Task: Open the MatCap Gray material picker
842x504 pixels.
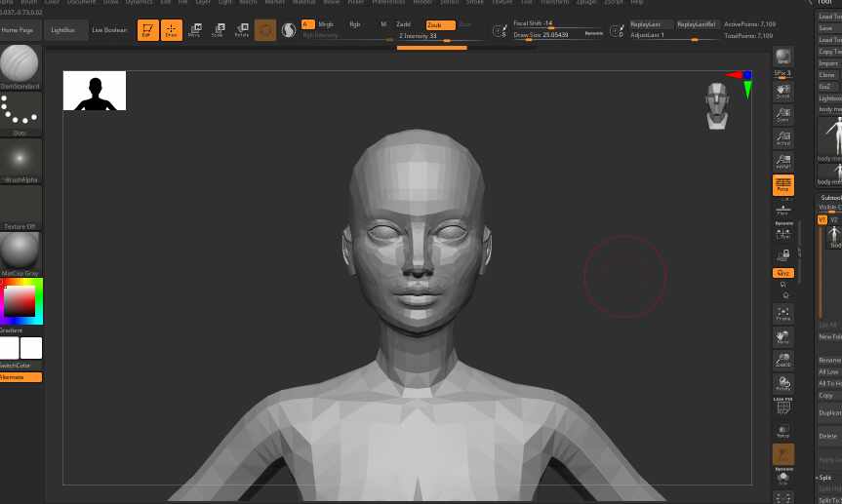Action: point(20,252)
